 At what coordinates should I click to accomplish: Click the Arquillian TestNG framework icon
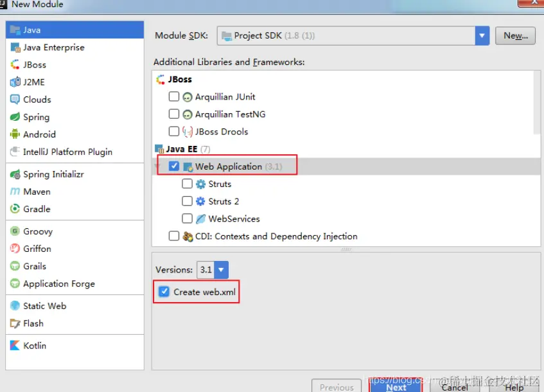188,114
